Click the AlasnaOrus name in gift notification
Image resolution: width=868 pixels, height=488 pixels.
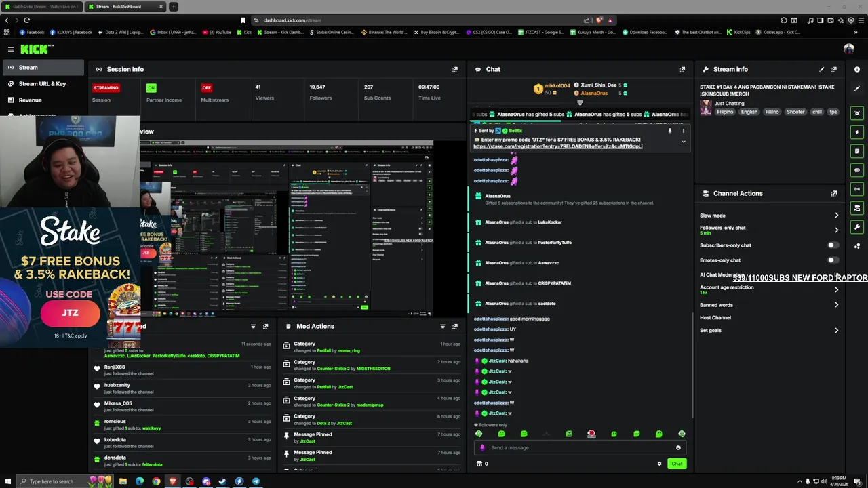pyautogui.click(x=498, y=196)
